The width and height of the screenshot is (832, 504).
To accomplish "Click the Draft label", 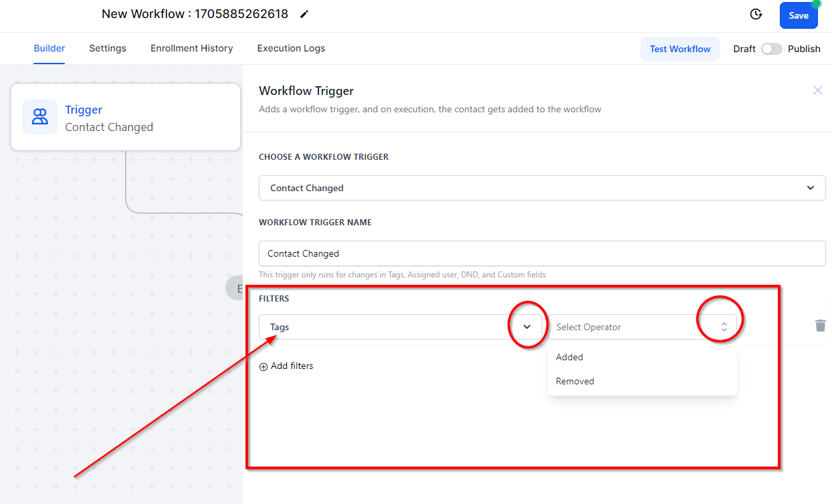I will coord(744,49).
